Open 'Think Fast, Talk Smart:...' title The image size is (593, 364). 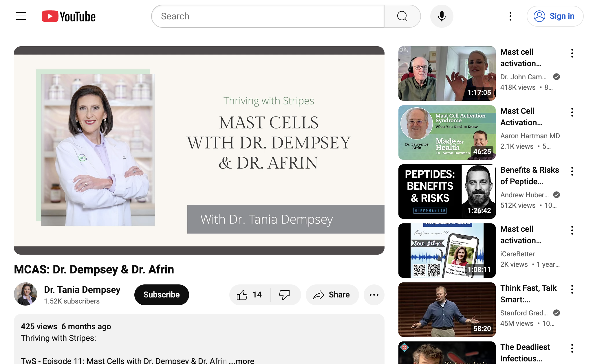coord(528,294)
